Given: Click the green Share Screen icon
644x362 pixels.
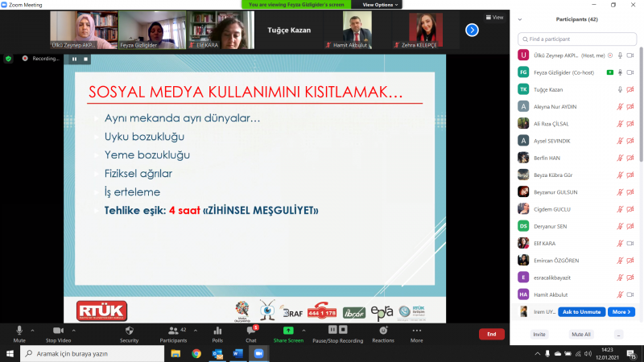Looking at the screenshot, I should click(x=288, y=331).
